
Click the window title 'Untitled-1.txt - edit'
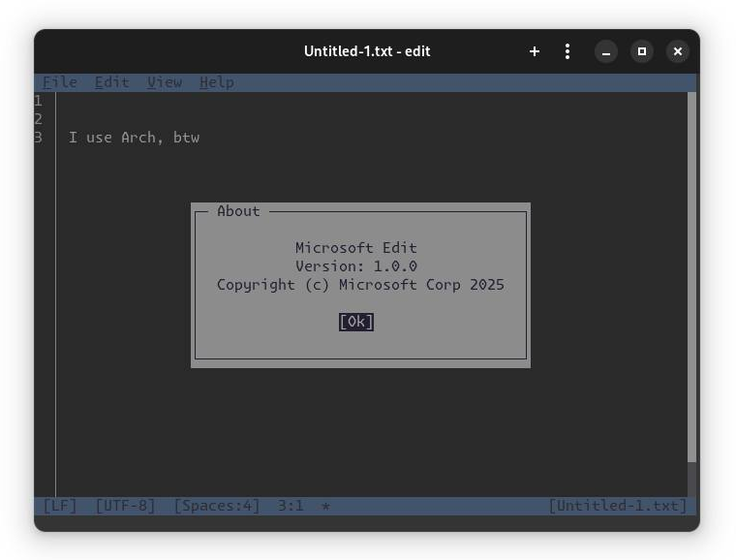pos(367,51)
